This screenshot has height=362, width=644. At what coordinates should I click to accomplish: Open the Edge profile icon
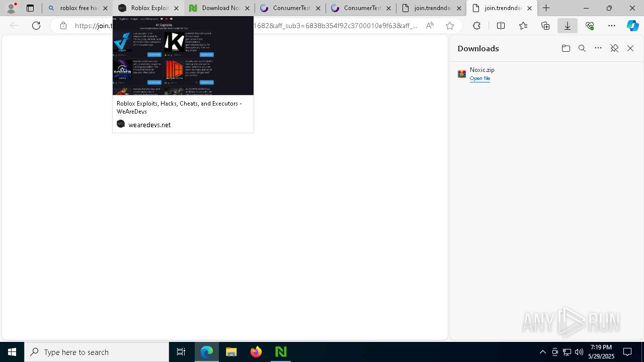click(11, 8)
